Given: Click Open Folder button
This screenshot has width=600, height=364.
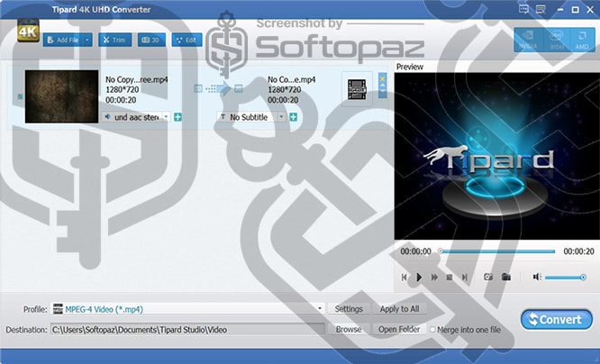Looking at the screenshot, I should (399, 330).
